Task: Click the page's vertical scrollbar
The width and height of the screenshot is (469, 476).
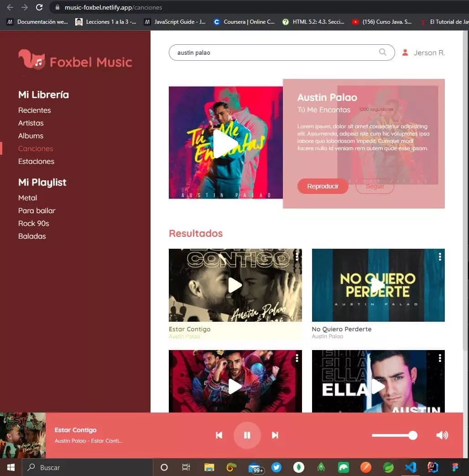Action: (466, 190)
